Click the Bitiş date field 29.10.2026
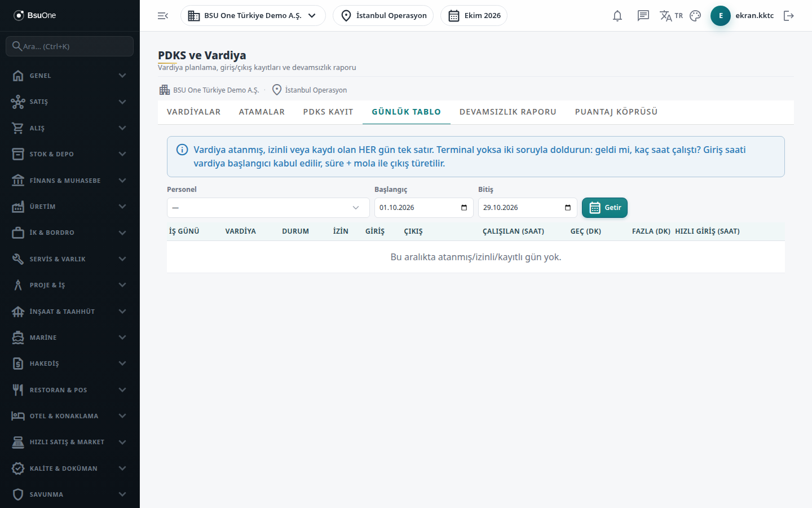This screenshot has width=812, height=508. click(528, 208)
